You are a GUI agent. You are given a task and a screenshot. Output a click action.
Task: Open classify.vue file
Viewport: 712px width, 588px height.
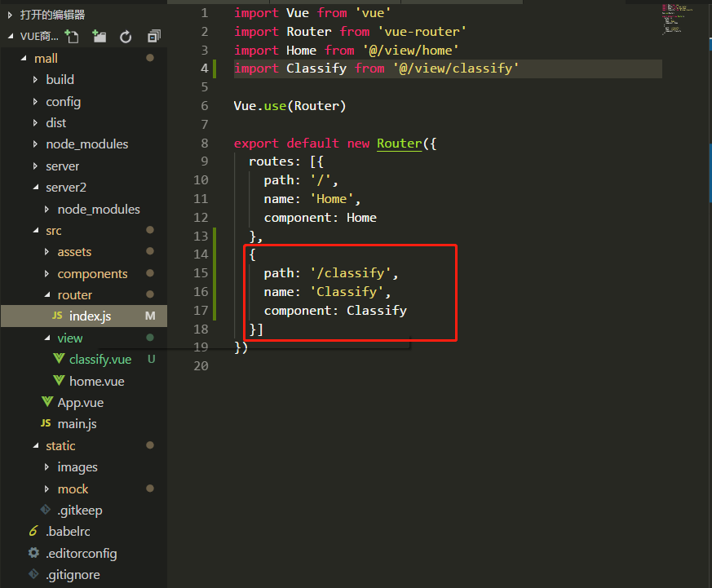click(x=100, y=359)
